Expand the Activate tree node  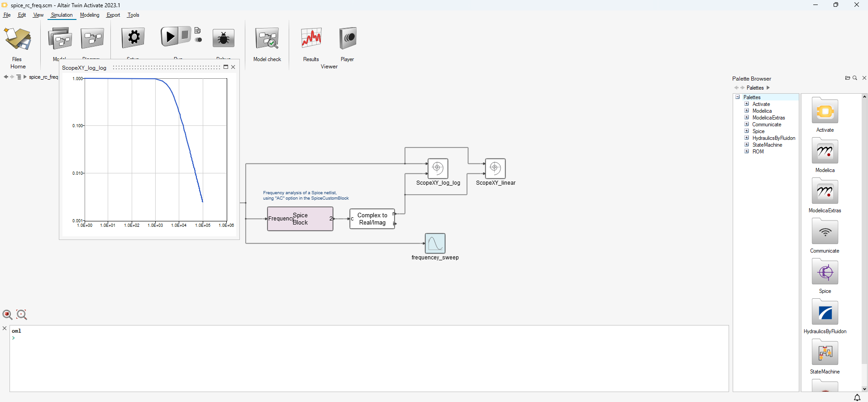[747, 104]
